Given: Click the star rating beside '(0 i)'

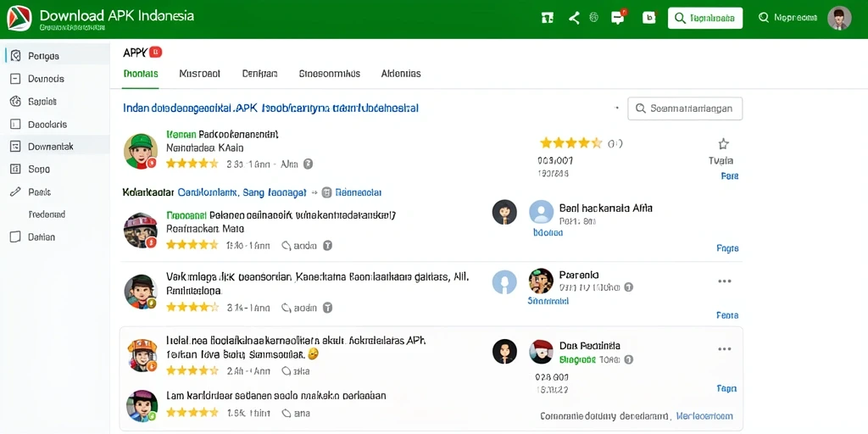Looking at the screenshot, I should coord(570,143).
